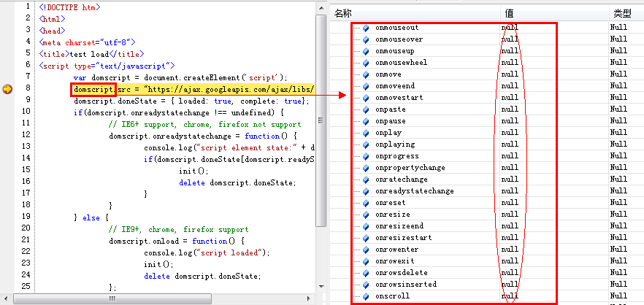This screenshot has height=305, width=644.
Task: Click the property icon beside onscroll
Action: [367, 296]
